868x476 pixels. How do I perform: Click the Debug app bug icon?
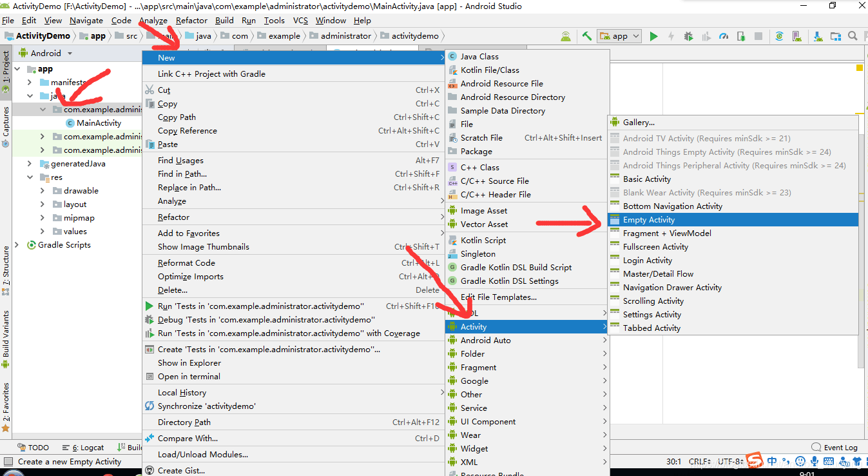tap(688, 36)
